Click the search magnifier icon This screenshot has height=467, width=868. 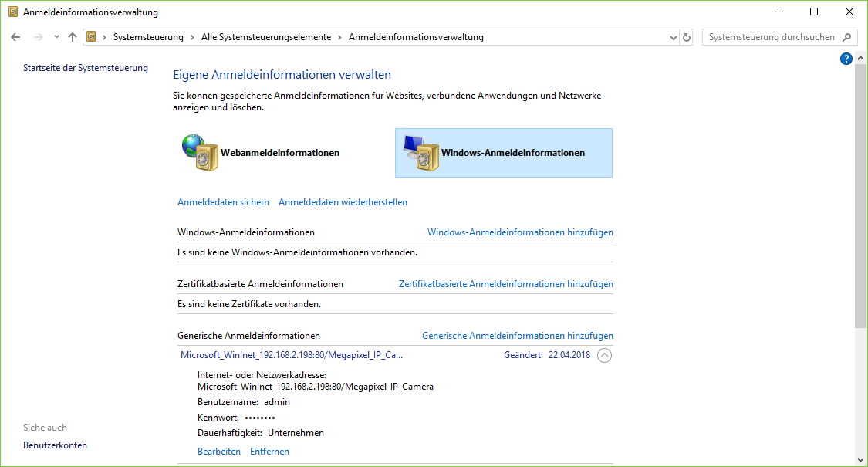(x=847, y=37)
